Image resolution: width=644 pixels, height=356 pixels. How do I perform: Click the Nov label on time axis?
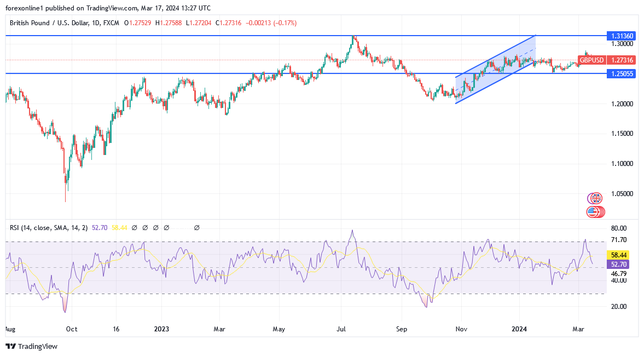tap(461, 329)
